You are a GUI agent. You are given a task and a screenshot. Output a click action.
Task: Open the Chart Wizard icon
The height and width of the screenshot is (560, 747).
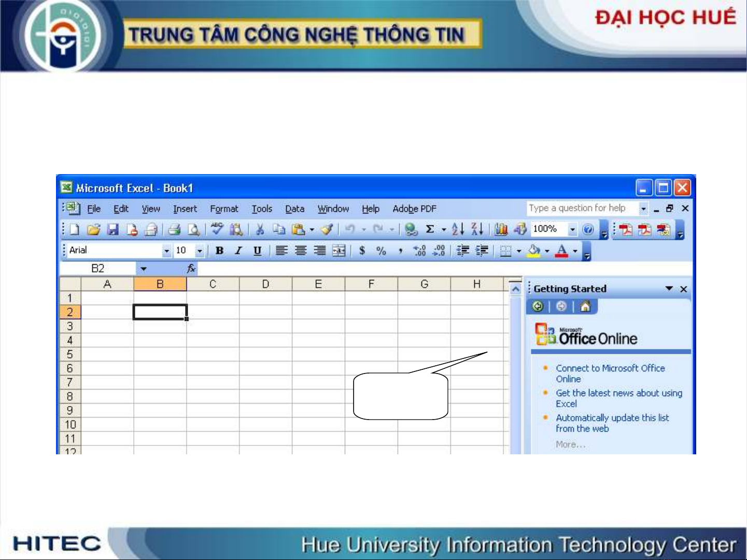tap(501, 229)
